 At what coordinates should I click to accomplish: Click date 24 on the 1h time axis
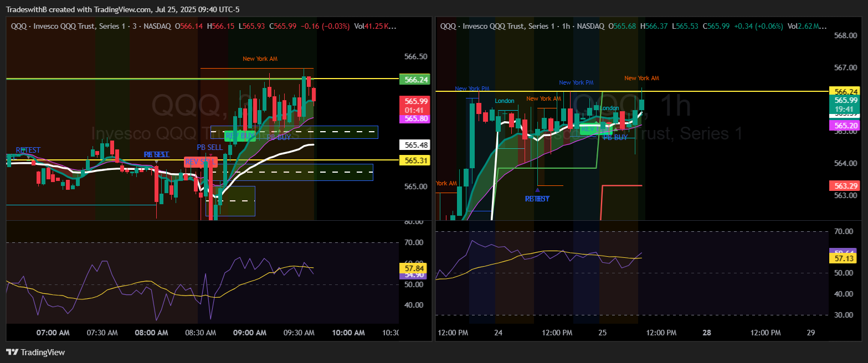click(x=499, y=333)
